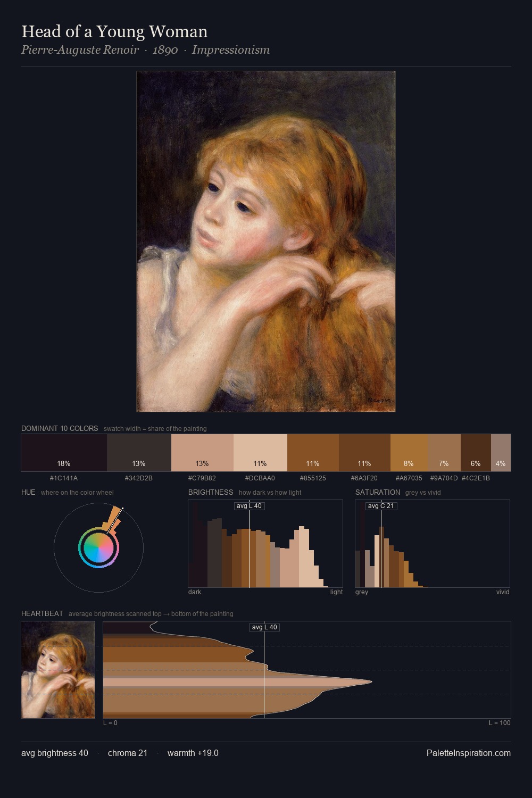Select the 11% dark brown swatch #6A3F20
Viewport: 532px width, 798px height.
(x=364, y=453)
